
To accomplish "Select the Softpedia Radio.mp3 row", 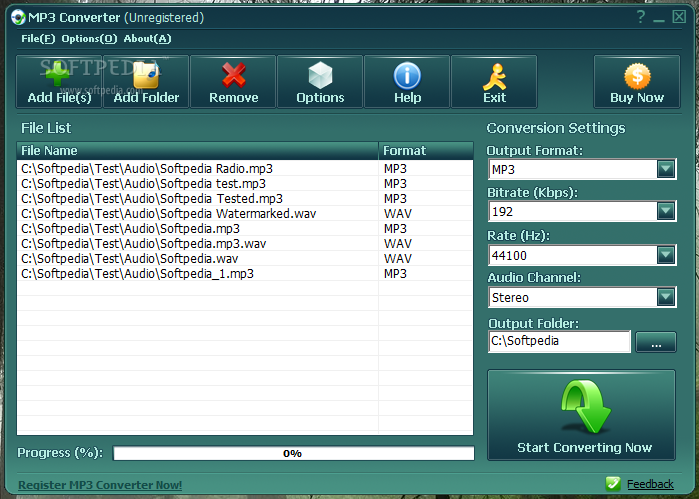I will coord(245,169).
